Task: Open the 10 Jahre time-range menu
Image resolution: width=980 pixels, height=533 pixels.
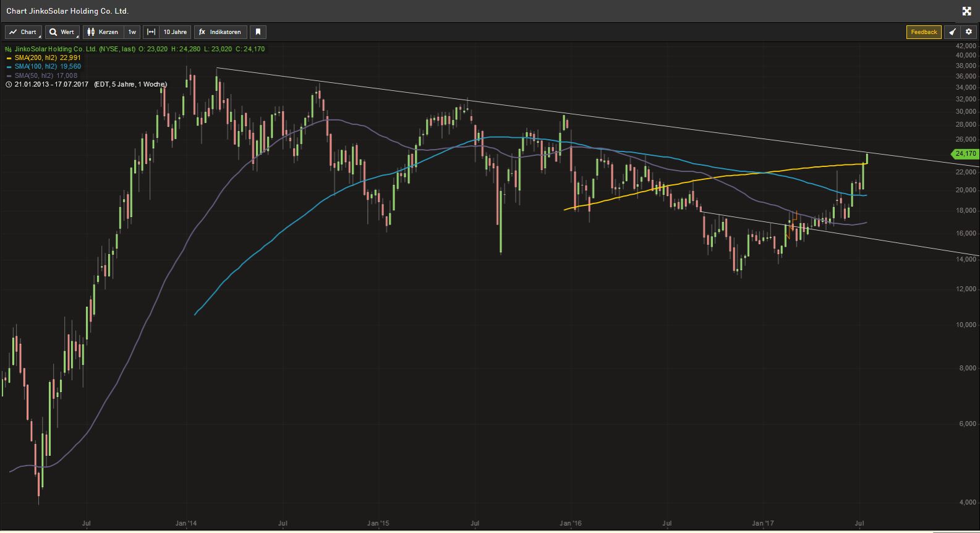Action: (x=175, y=32)
